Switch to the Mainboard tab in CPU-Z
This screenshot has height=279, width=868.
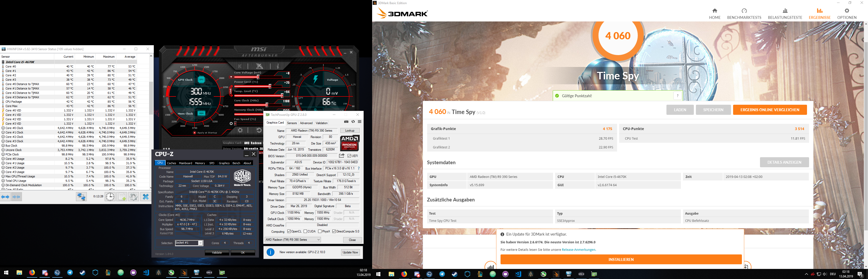(185, 163)
